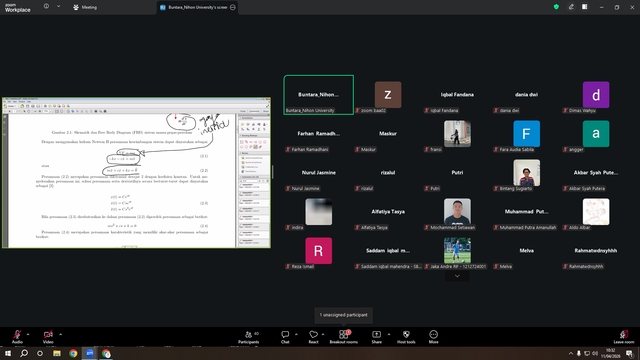
Task: Open the second Chrome profile taskbar icon
Action: pyautogui.click(x=106, y=353)
